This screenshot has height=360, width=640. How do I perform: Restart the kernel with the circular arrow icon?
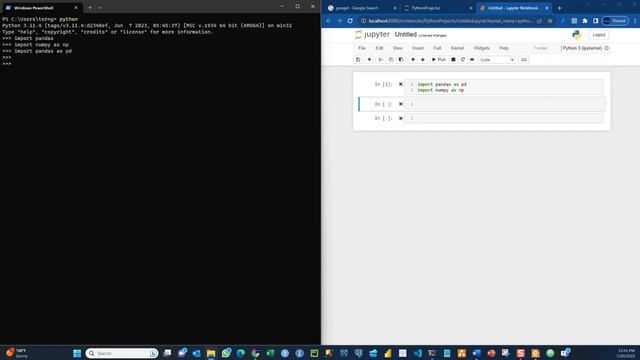click(462, 60)
